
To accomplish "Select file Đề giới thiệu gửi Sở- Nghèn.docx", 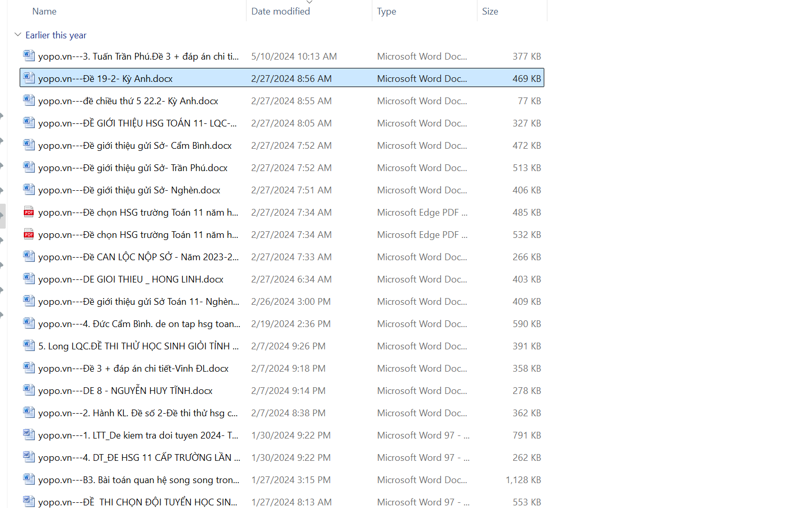I will pyautogui.click(x=129, y=190).
